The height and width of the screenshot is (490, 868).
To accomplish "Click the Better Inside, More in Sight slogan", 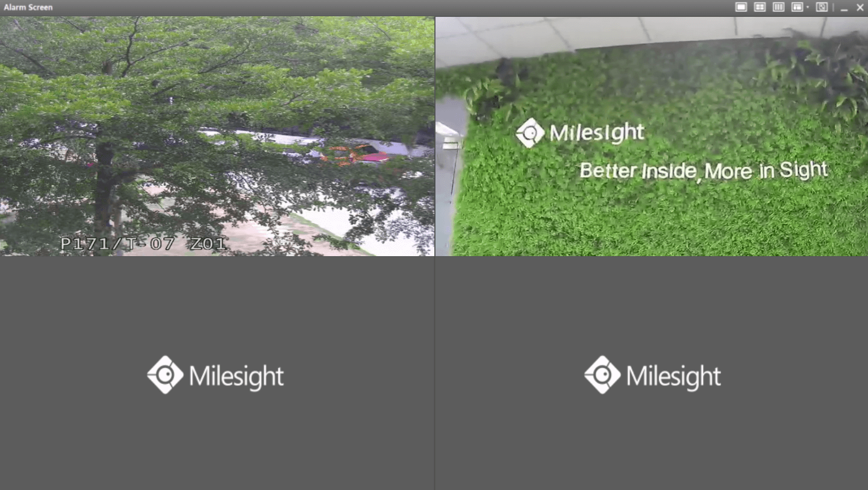I will click(704, 171).
